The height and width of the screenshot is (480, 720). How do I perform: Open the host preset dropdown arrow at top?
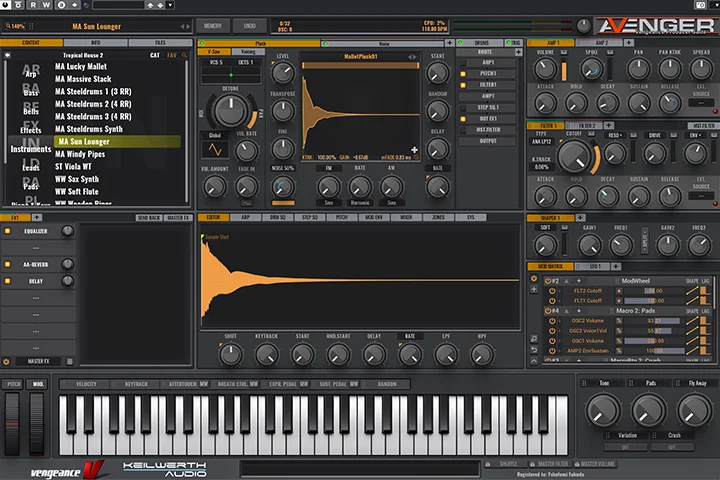170,5
